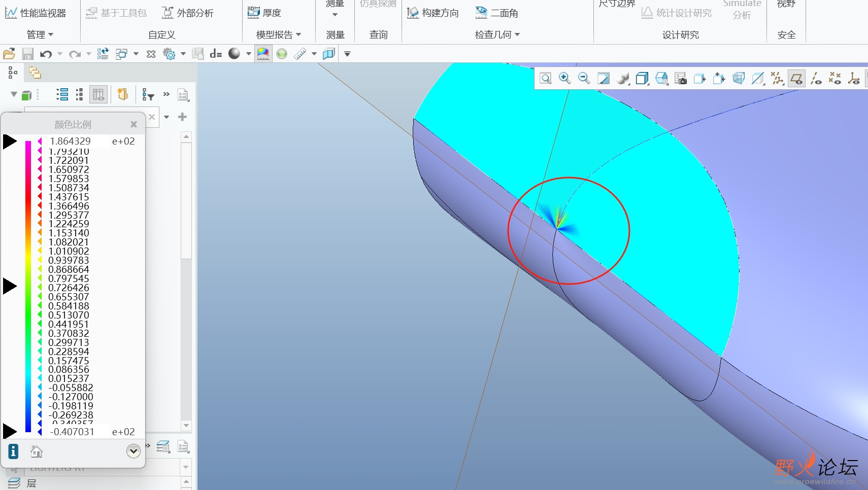The height and width of the screenshot is (490, 868).
Task: Toggle datum point display
Action: point(835,79)
